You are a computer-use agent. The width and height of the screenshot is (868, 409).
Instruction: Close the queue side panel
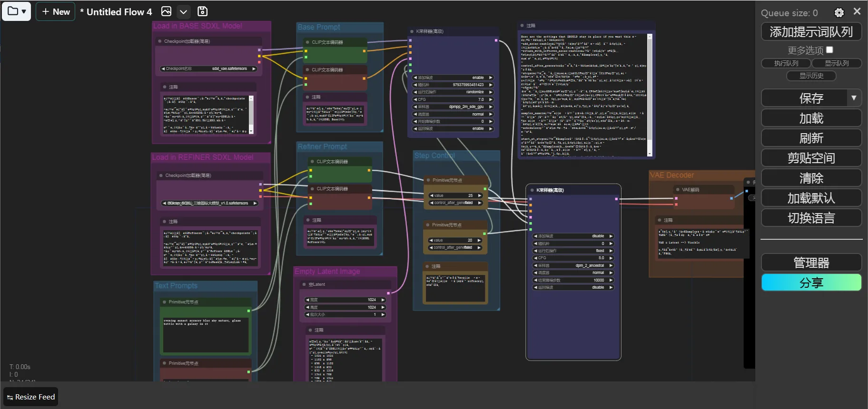[x=857, y=11]
